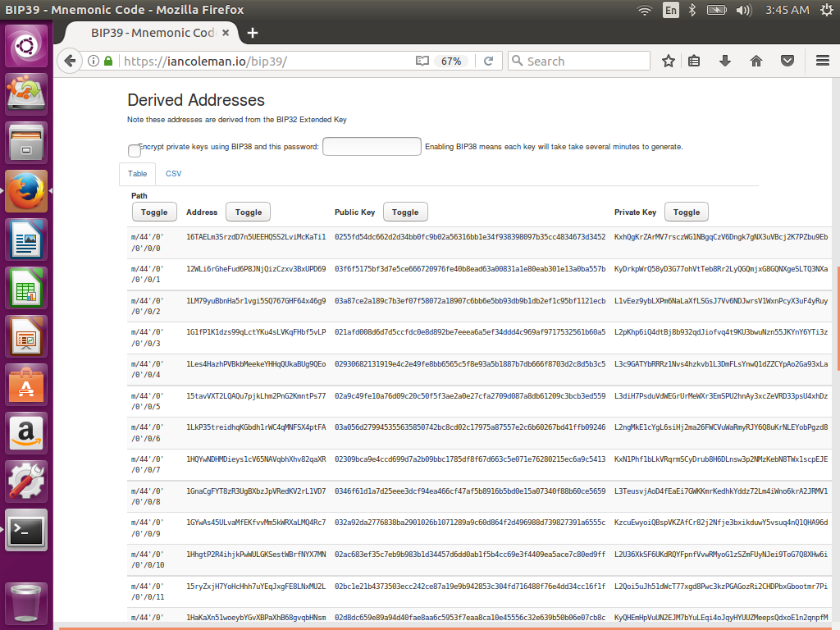Bookmark this page with the star icon

coord(669,61)
